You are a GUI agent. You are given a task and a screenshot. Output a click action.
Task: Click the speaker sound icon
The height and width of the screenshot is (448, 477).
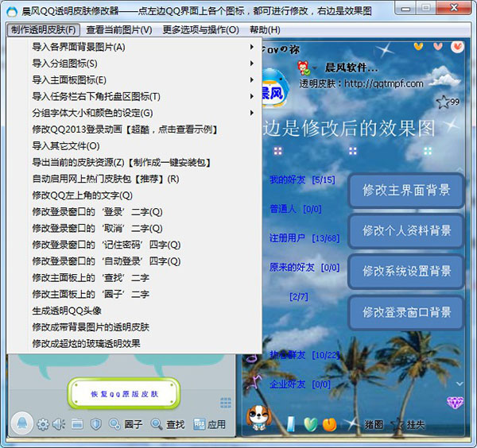tap(60, 424)
